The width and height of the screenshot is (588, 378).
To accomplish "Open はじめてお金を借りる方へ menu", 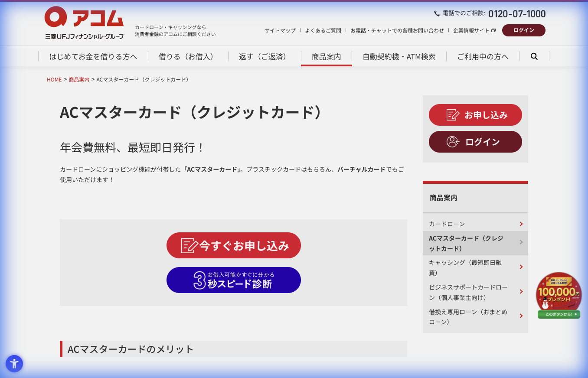I will 92,56.
